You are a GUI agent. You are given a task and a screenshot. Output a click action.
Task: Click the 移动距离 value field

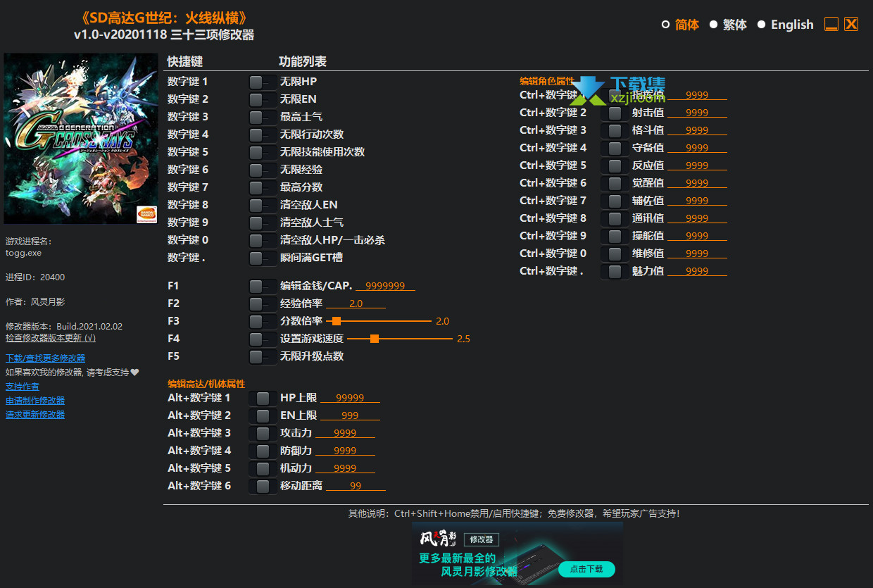tap(356, 486)
